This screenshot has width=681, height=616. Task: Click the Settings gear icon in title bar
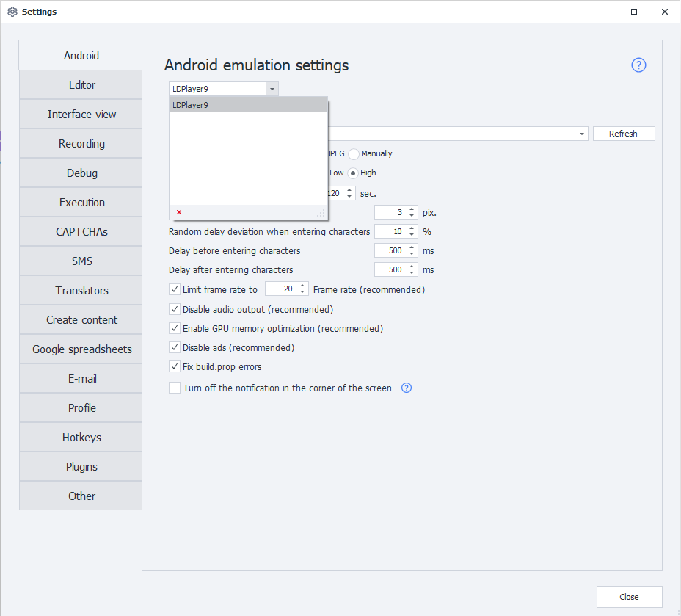pos(12,12)
